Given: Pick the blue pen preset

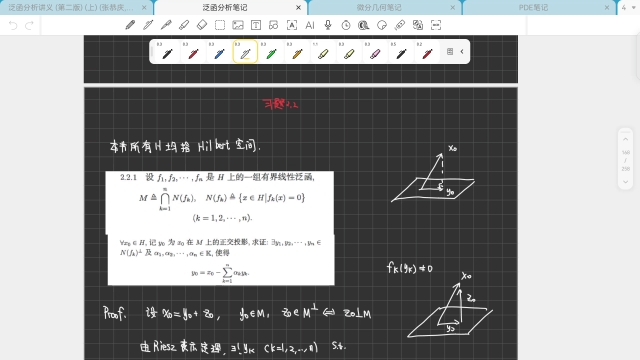Looking at the screenshot, I should click(x=219, y=51).
